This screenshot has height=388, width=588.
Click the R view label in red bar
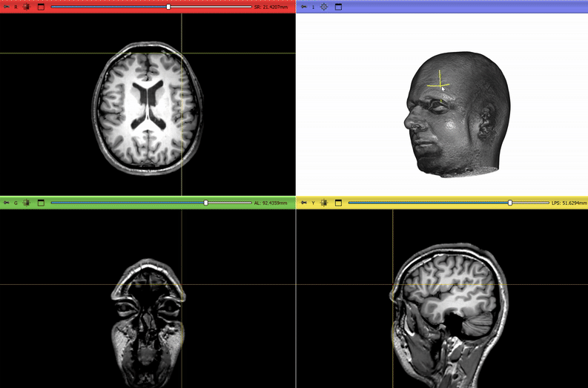click(16, 7)
